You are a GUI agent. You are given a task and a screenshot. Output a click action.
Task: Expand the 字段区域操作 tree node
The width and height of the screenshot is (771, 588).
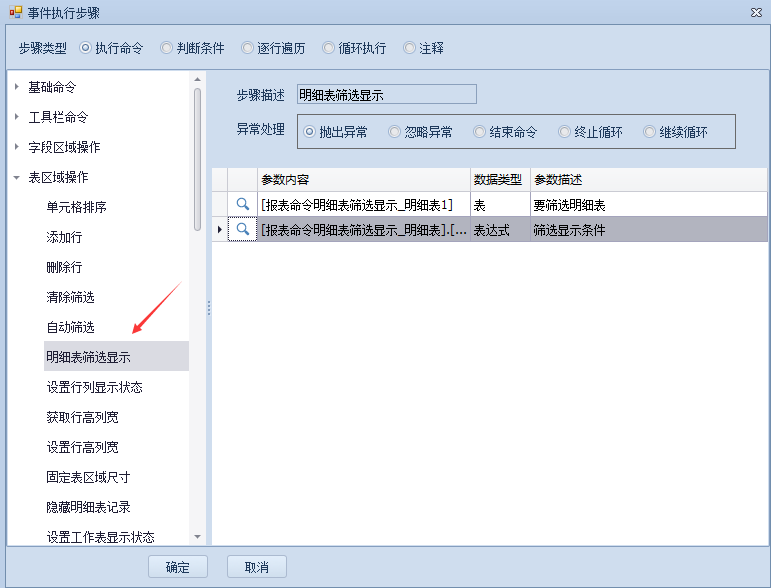tap(17, 147)
